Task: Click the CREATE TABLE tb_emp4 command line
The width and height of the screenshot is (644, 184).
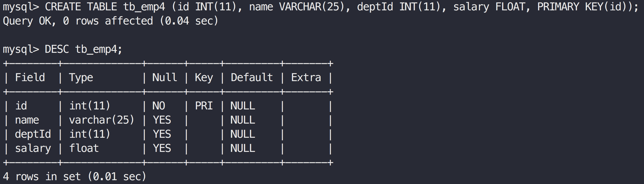Action: click(321, 7)
